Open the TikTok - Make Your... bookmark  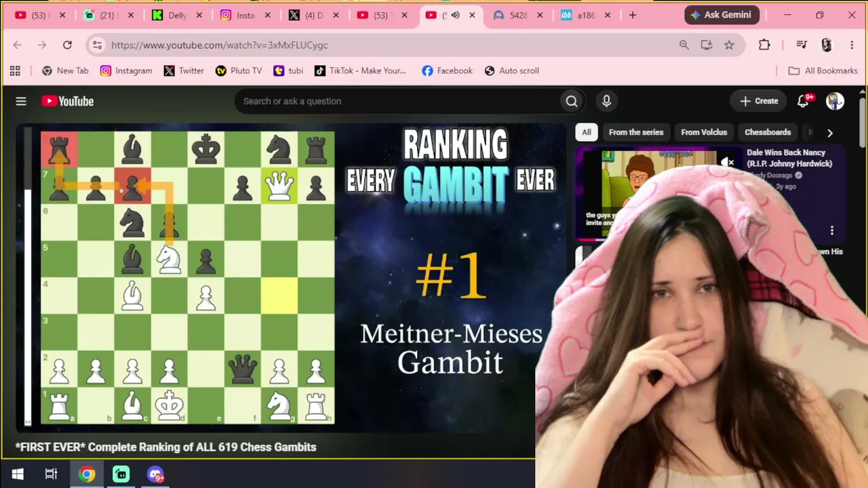[360, 70]
